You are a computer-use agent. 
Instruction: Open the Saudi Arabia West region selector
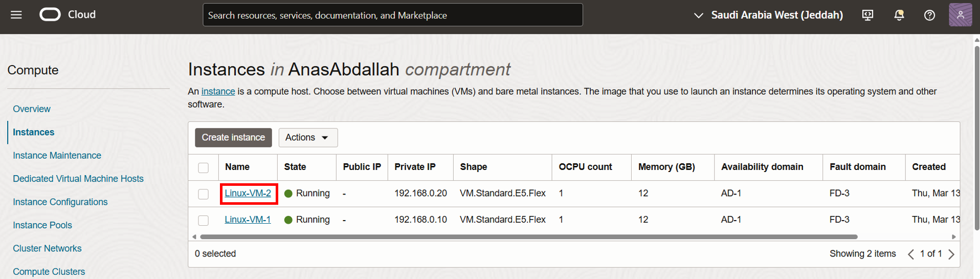768,15
